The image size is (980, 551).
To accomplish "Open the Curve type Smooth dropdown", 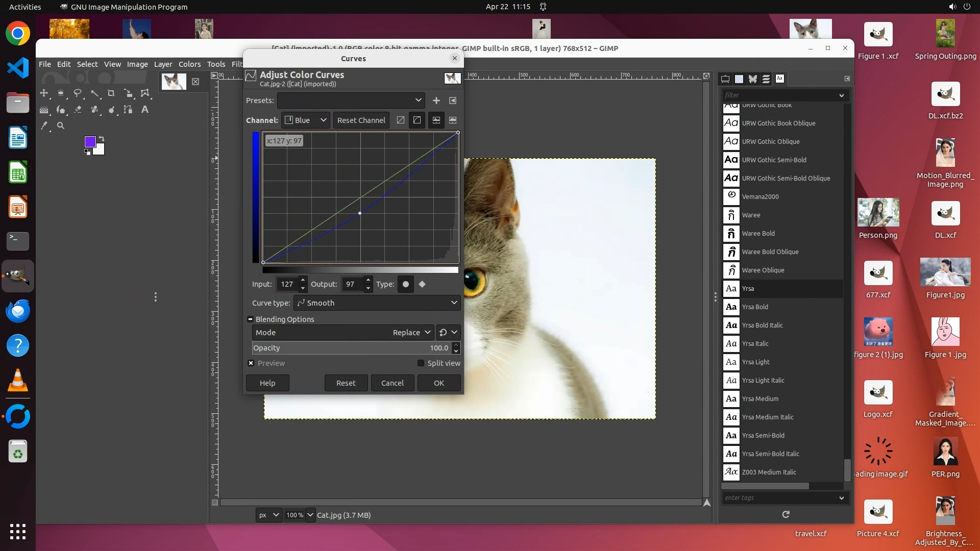I will click(377, 303).
